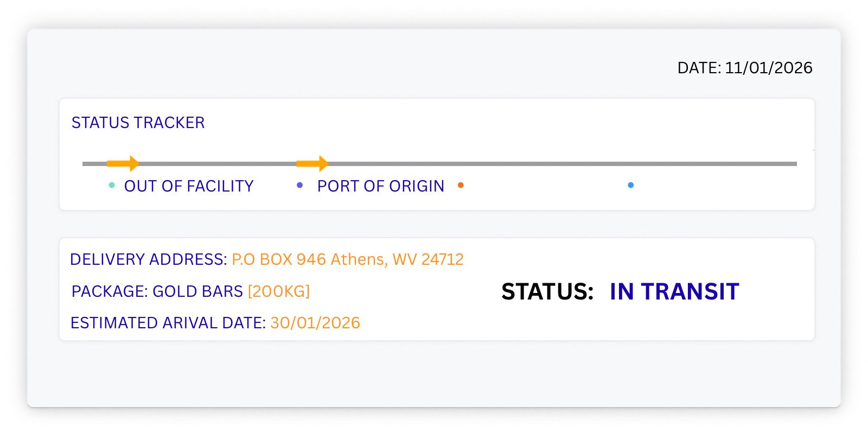Click the orange arrow above Port of Origin

312,163
